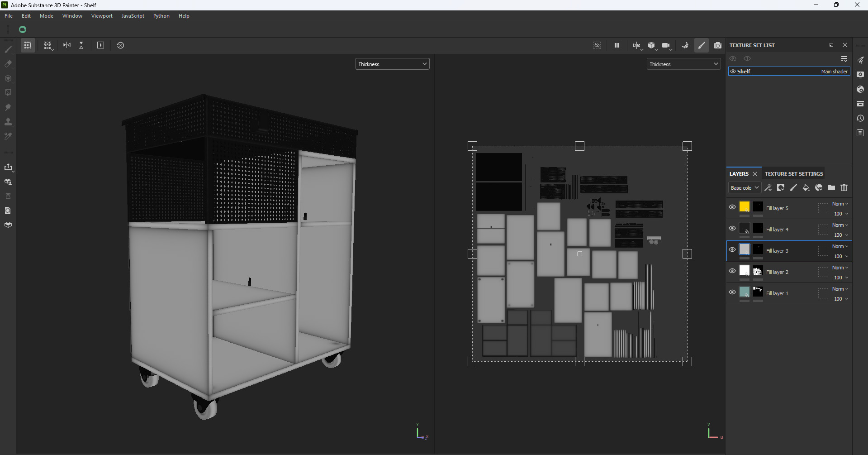868x455 pixels.
Task: Open the History clock icon
Action: pyautogui.click(x=860, y=118)
